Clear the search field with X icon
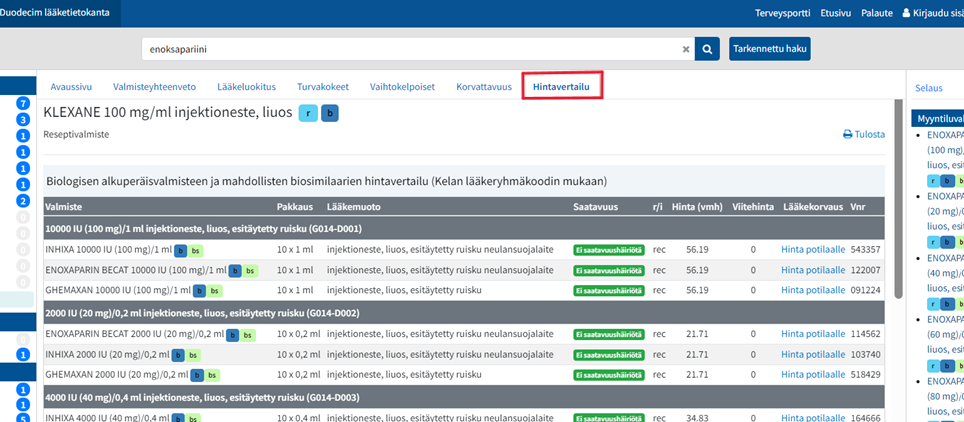964x422 pixels. pos(686,50)
